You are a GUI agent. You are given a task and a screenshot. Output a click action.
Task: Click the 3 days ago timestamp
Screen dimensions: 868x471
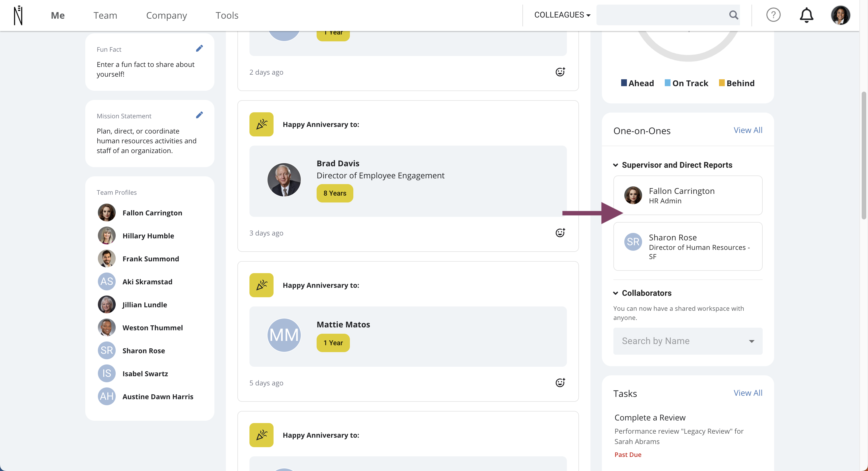[266, 233]
